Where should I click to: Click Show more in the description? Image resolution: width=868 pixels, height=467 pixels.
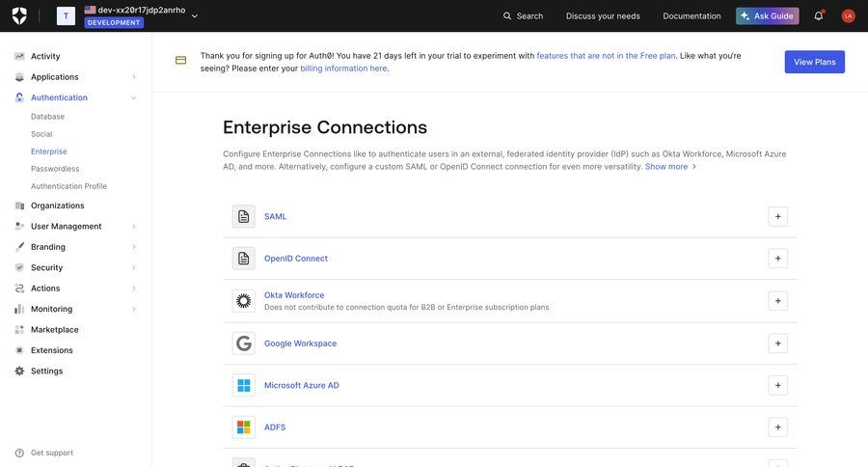point(669,167)
